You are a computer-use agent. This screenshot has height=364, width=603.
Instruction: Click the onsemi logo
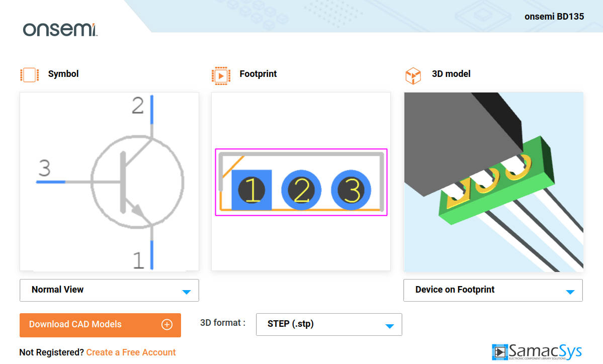[x=60, y=30]
